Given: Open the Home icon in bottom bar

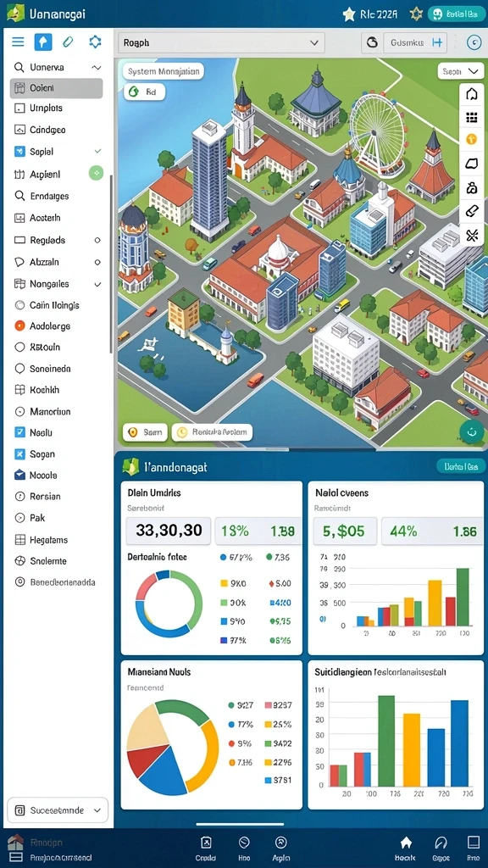Looking at the screenshot, I should [406, 848].
